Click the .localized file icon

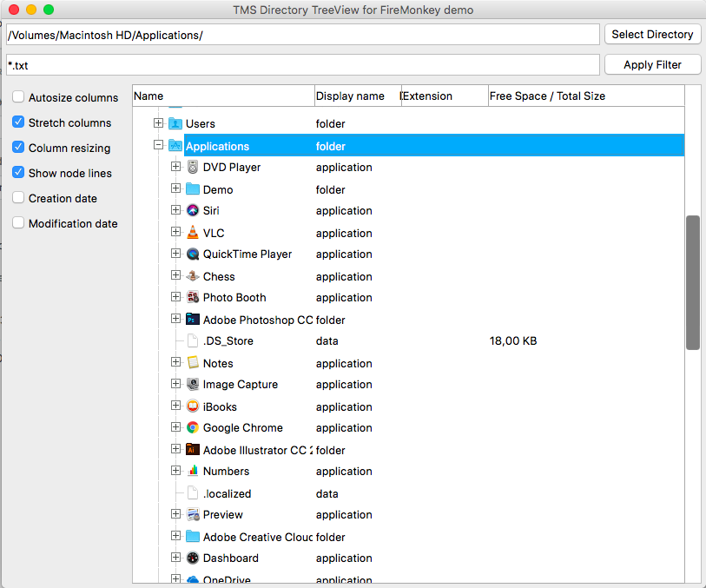click(193, 493)
